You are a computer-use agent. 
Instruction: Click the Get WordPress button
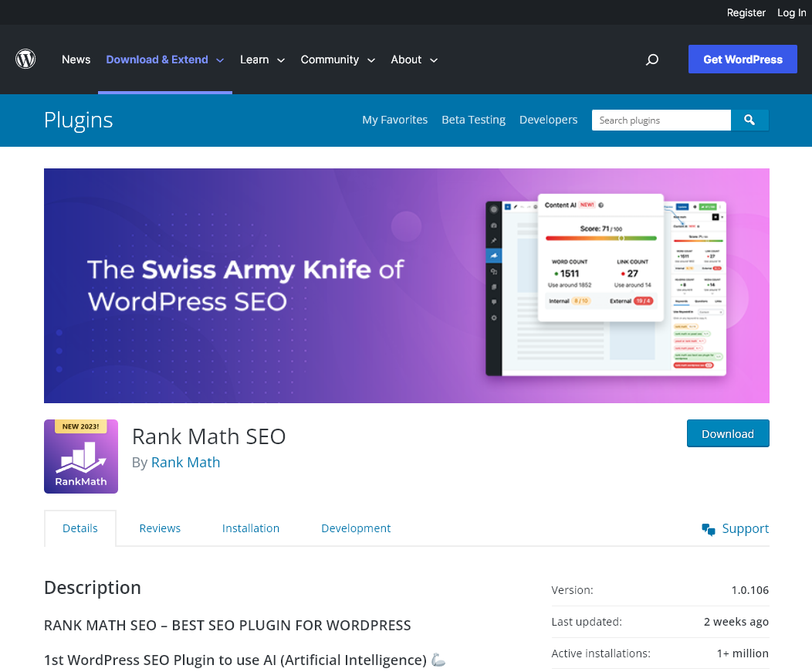[743, 59]
